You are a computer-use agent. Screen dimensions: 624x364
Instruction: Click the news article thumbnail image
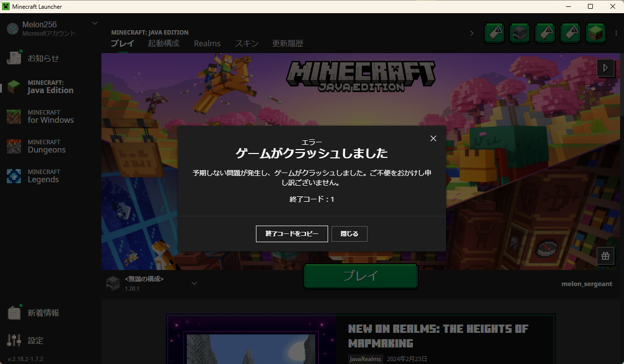tap(251, 340)
